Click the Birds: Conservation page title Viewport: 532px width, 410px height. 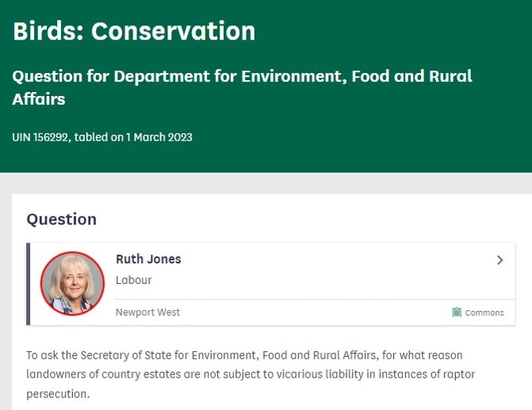[134, 31]
